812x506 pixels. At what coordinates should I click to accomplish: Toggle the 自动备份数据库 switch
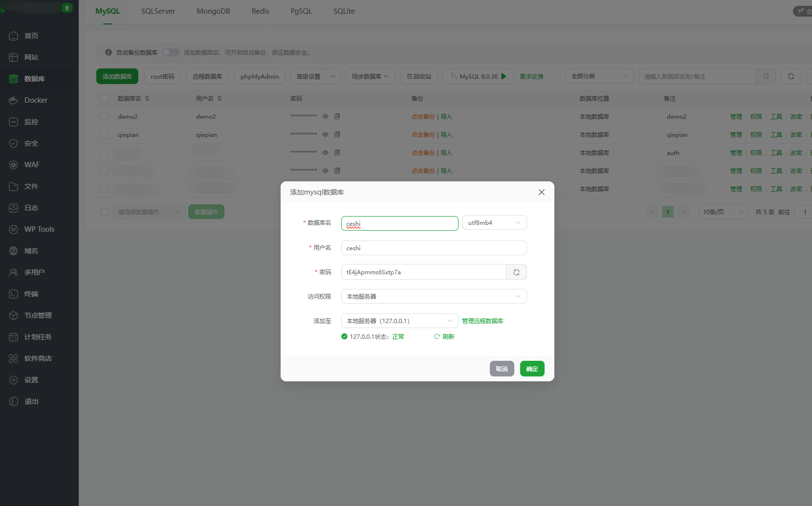tap(171, 52)
